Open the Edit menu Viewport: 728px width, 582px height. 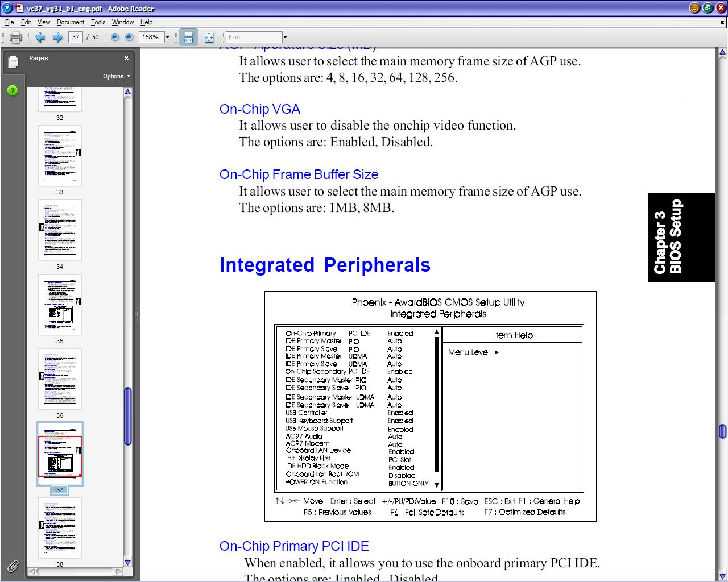click(26, 22)
